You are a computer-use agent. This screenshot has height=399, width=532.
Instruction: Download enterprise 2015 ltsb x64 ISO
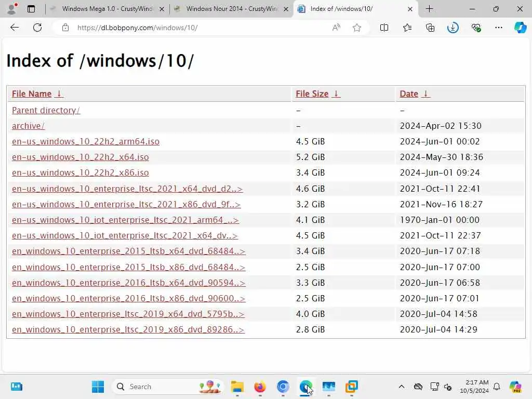(x=129, y=251)
